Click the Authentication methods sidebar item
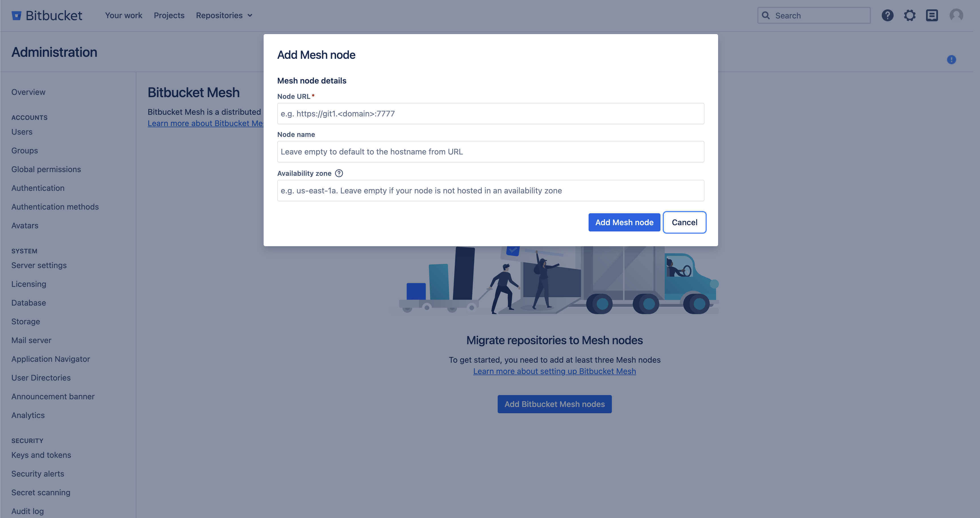980x518 pixels. pos(55,207)
